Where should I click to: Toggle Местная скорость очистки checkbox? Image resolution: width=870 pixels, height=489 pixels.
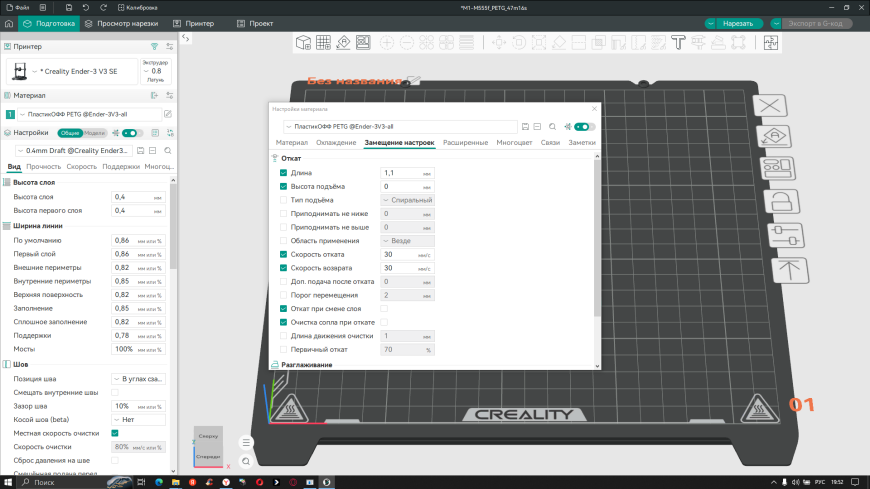pyautogui.click(x=115, y=433)
